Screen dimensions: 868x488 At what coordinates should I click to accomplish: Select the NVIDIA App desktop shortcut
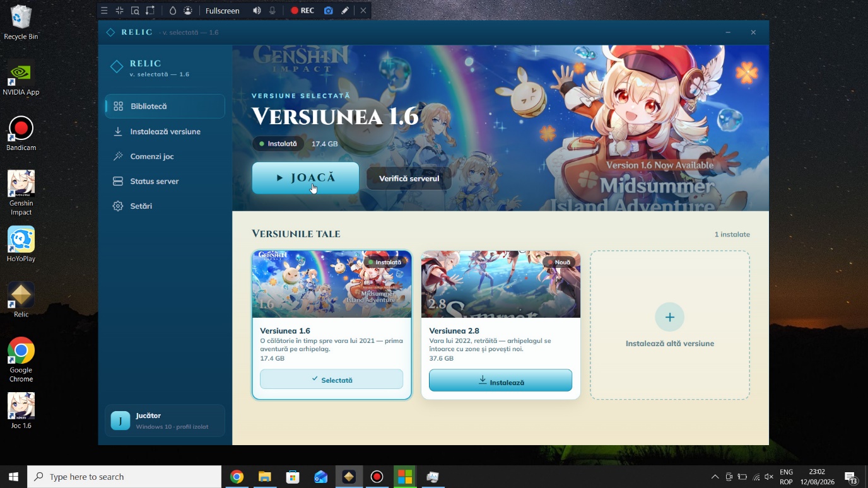click(x=21, y=78)
